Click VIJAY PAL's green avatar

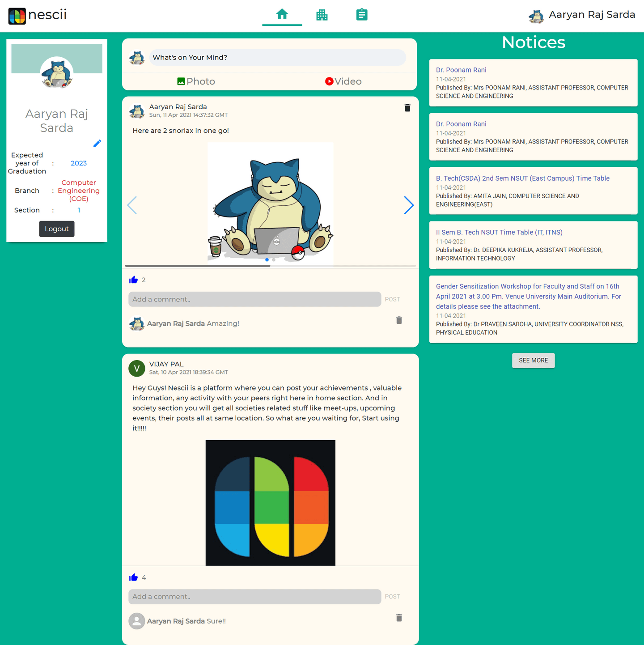pos(137,369)
